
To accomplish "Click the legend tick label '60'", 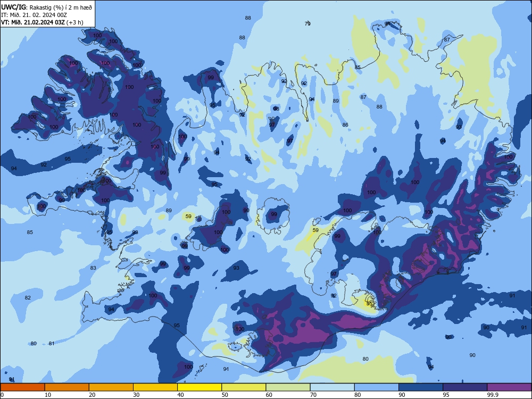I will pyautogui.click(x=269, y=395).
